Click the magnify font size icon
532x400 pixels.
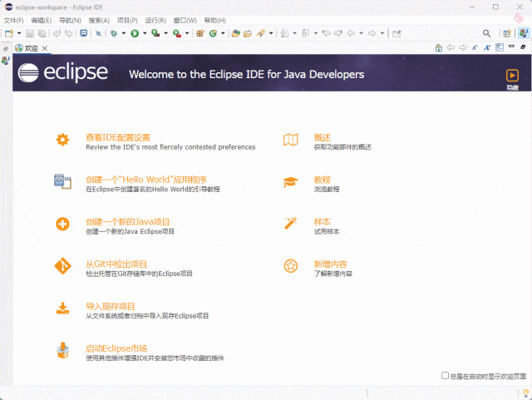click(x=487, y=47)
